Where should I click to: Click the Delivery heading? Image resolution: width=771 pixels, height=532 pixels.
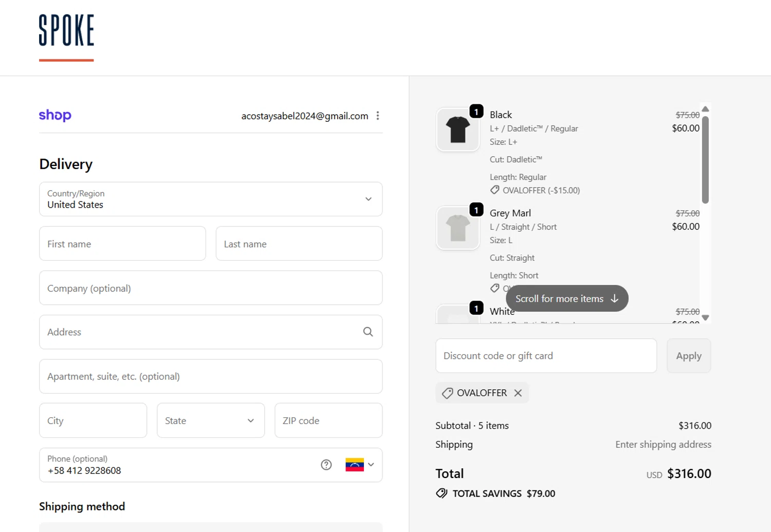point(66,164)
